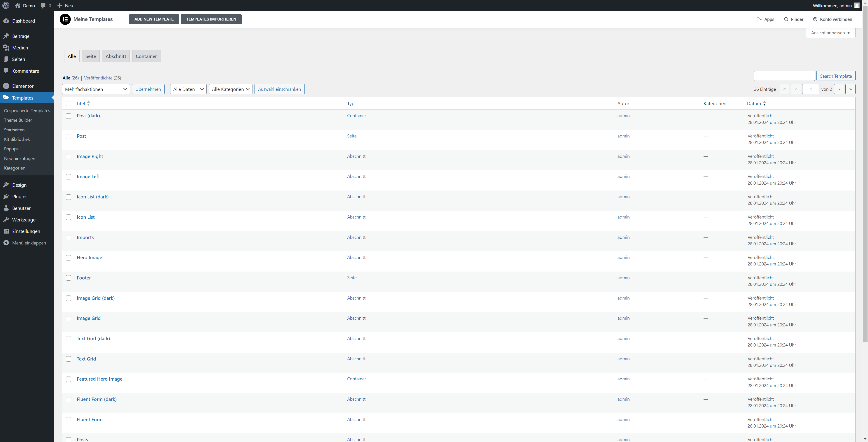Switch to the Abschnitt tab
The width and height of the screenshot is (868, 442).
click(x=116, y=56)
